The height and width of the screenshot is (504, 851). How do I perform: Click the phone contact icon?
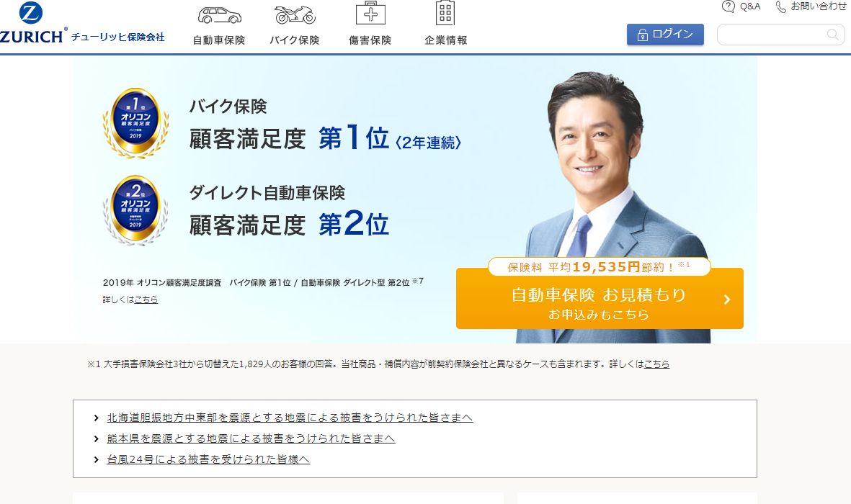point(780,6)
